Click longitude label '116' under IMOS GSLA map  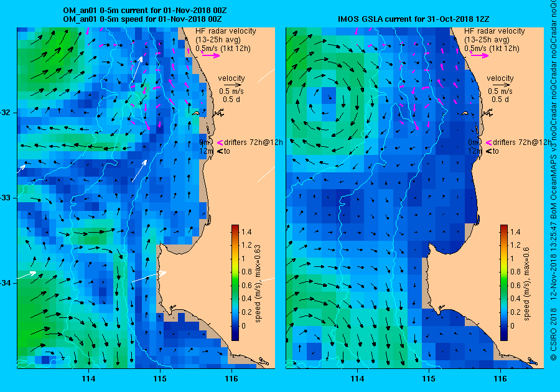coord(500,379)
